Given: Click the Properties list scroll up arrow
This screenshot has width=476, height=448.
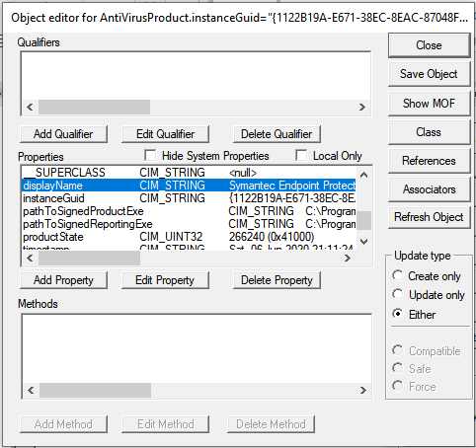Looking at the screenshot, I should (x=363, y=175).
